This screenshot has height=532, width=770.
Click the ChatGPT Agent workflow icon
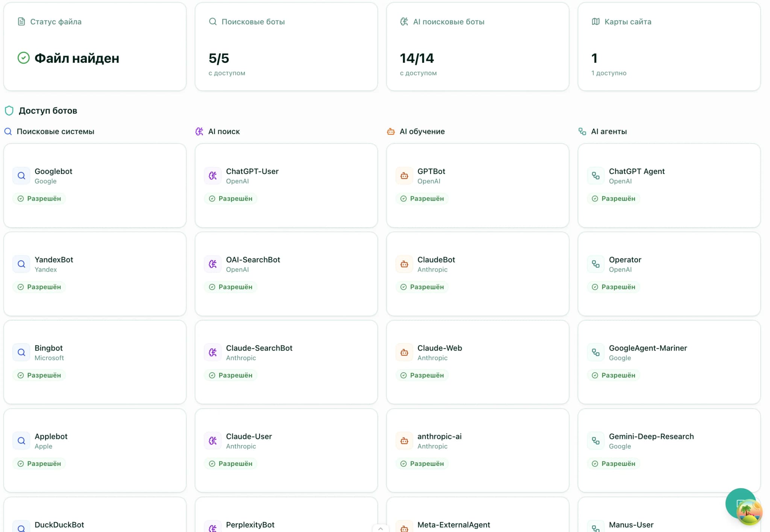coord(596,176)
